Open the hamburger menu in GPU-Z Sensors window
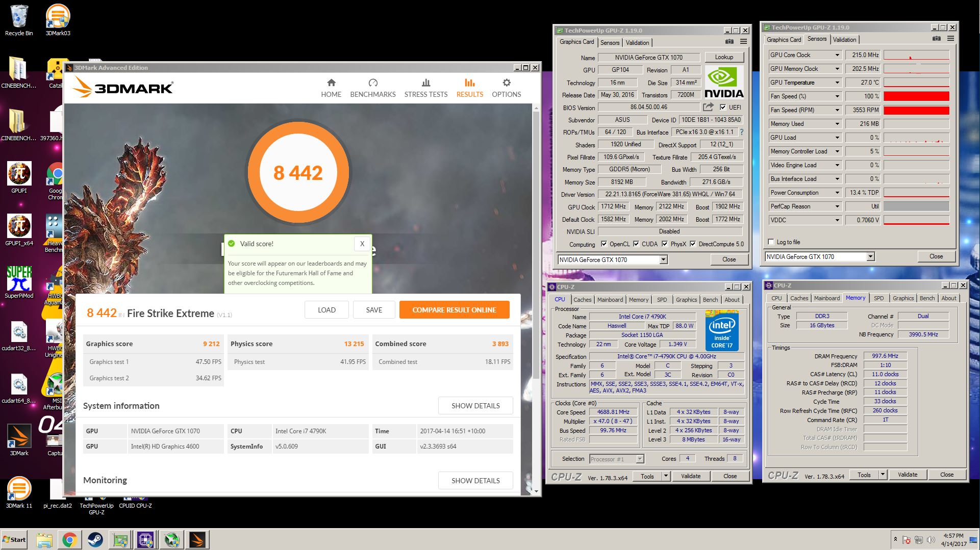The width and height of the screenshot is (980, 550). [x=951, y=39]
